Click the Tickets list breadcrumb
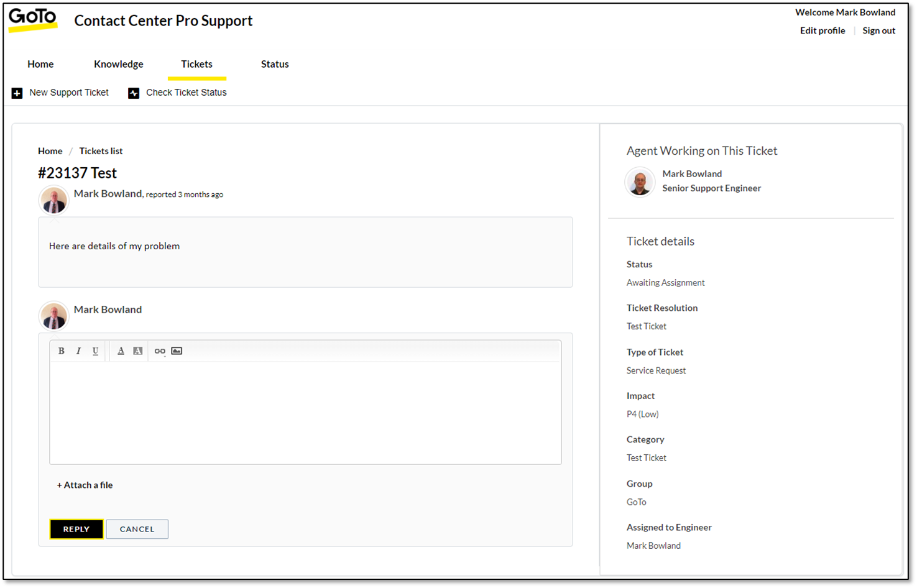The image size is (917, 588). [101, 151]
